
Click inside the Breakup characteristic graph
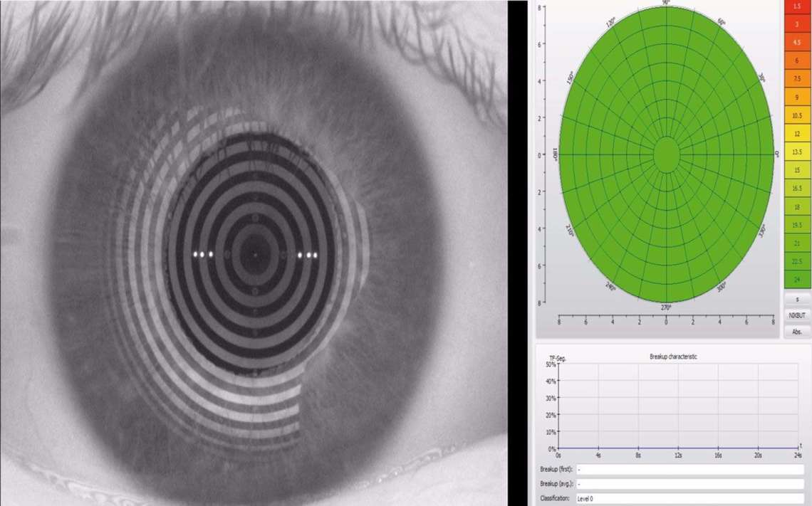click(678, 406)
